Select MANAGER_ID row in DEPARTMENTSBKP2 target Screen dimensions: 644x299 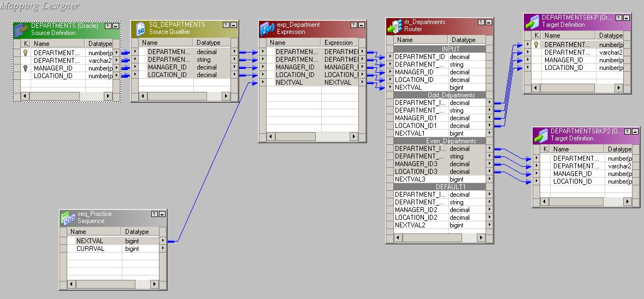tap(586, 174)
